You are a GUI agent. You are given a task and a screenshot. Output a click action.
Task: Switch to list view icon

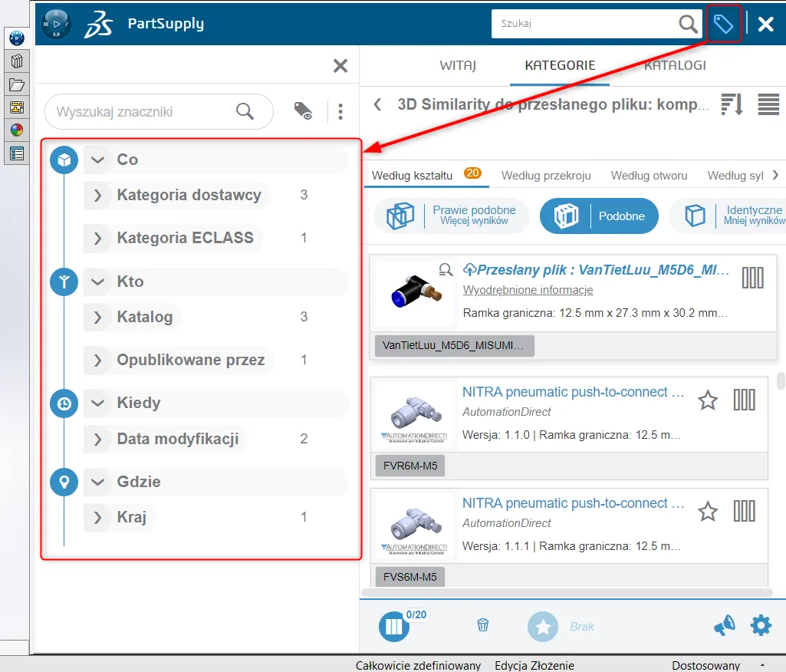768,104
